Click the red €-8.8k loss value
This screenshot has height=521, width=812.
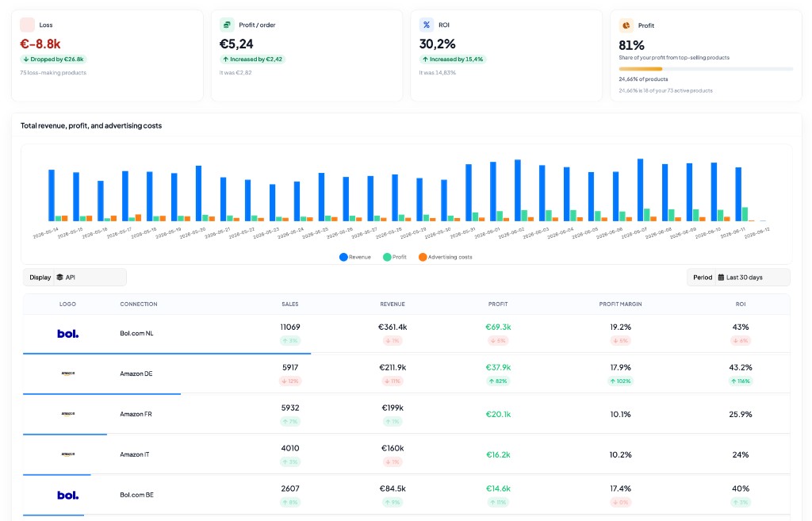click(40, 44)
